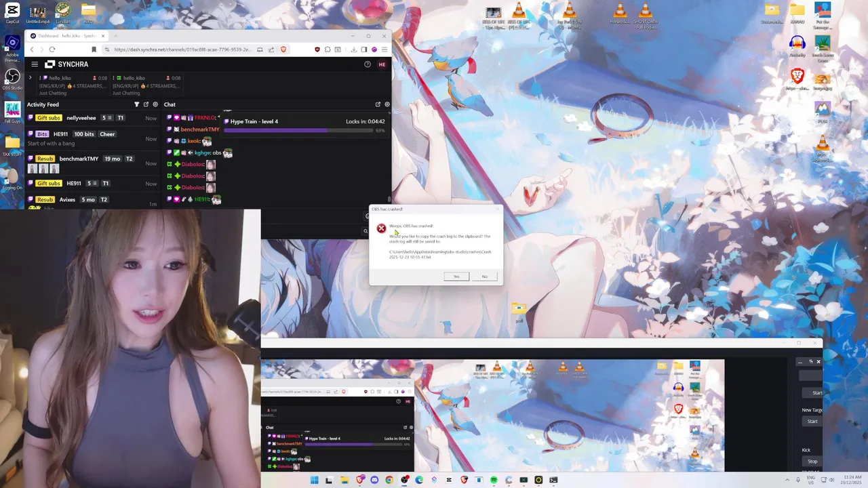This screenshot has height=488, width=868.
Task: Open browser downloads icon
Action: point(355,49)
